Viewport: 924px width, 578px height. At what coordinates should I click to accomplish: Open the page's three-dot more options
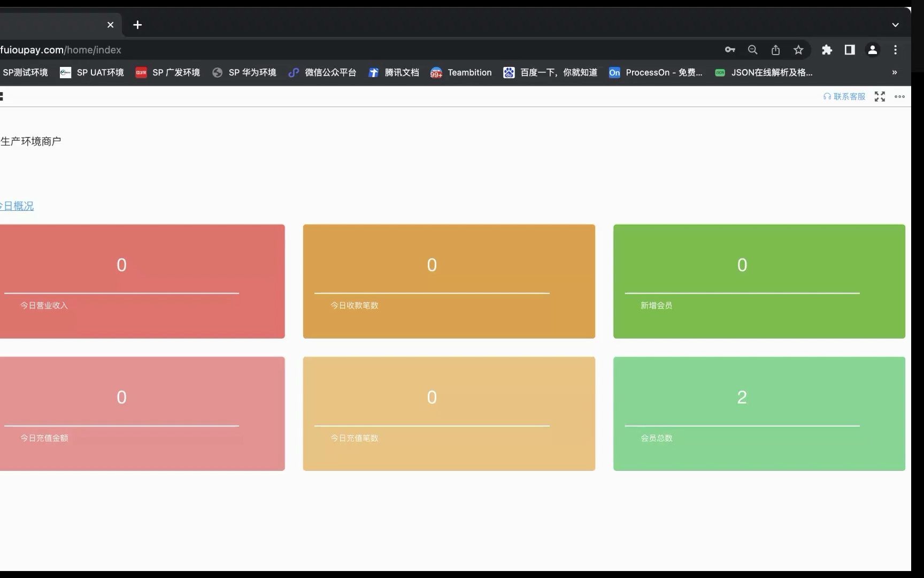(x=900, y=97)
